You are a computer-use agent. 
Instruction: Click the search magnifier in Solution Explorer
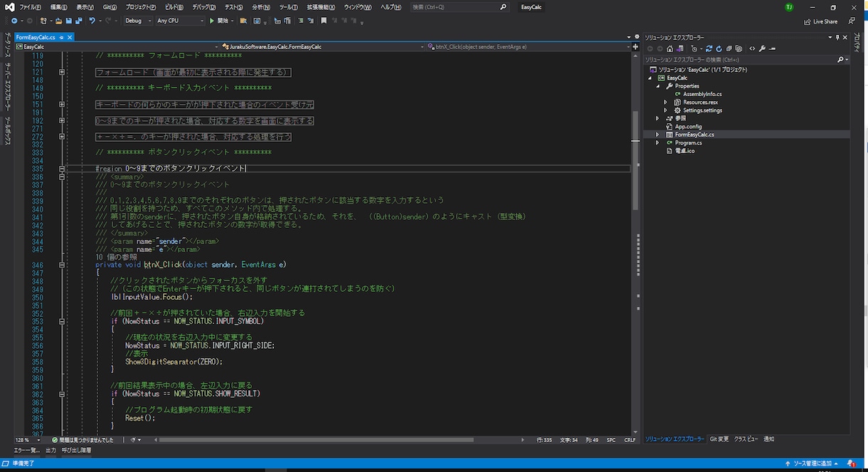840,60
